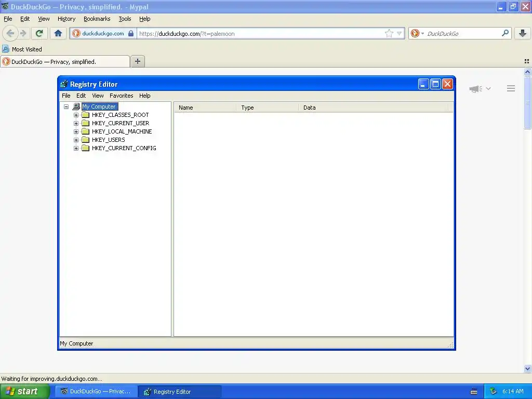Switch to Registry Editor taskbar button
Viewport: 532px width, 399px height.
coord(180,392)
